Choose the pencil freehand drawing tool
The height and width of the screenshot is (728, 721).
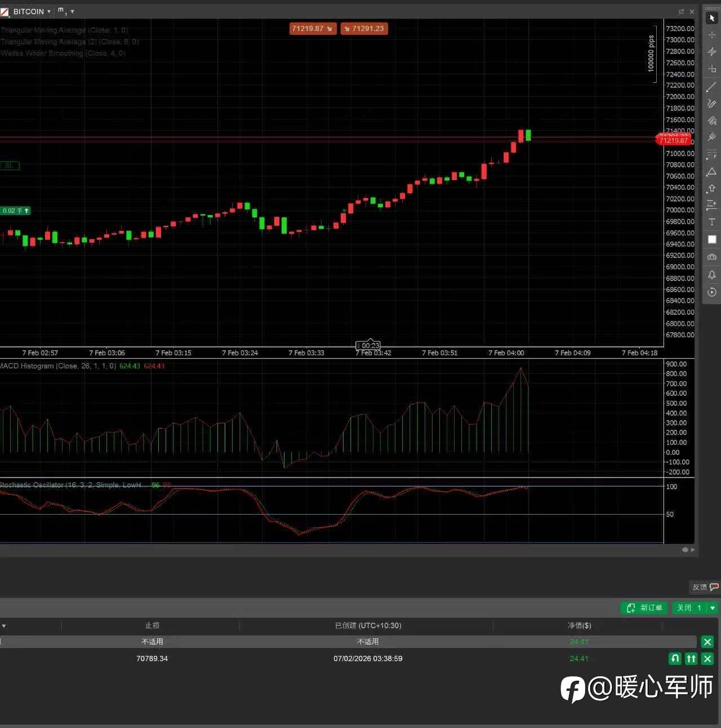pyautogui.click(x=711, y=104)
